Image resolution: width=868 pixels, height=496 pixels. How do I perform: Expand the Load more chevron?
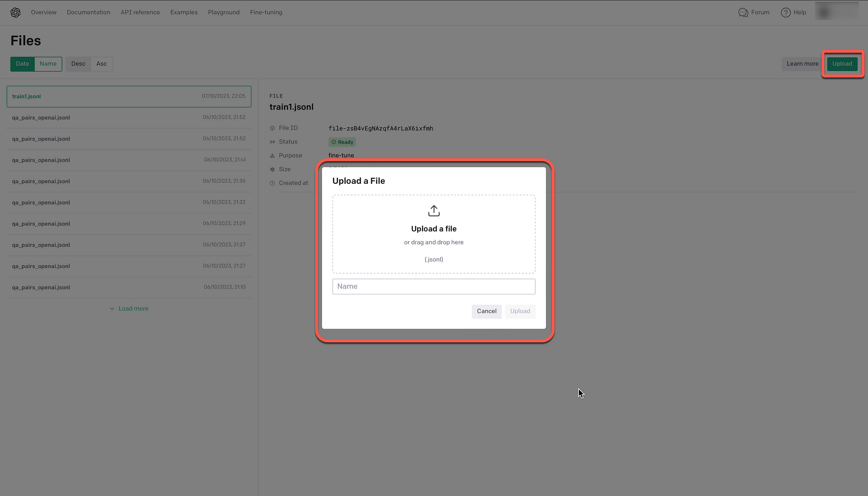click(x=112, y=308)
